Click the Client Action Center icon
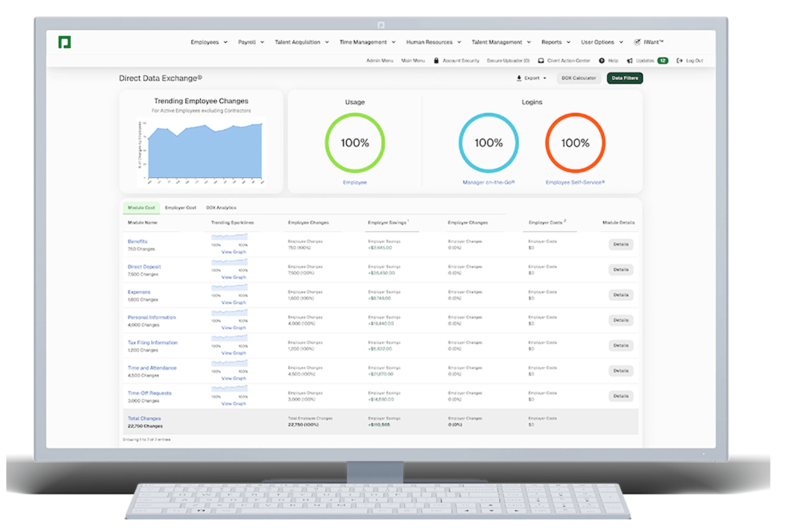Image resolution: width=798 pixels, height=532 pixels. [x=541, y=61]
